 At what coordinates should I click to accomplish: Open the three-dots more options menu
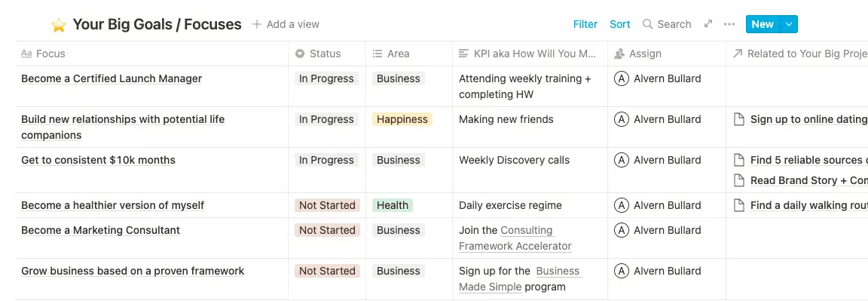pos(729,24)
